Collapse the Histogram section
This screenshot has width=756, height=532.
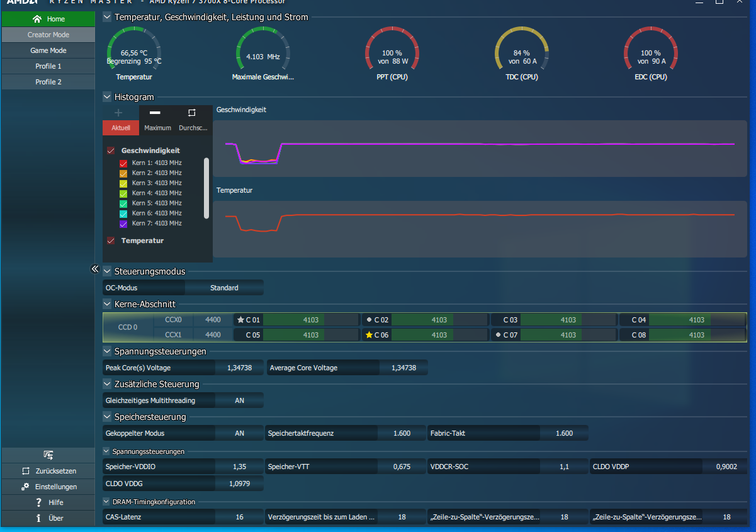[106, 97]
